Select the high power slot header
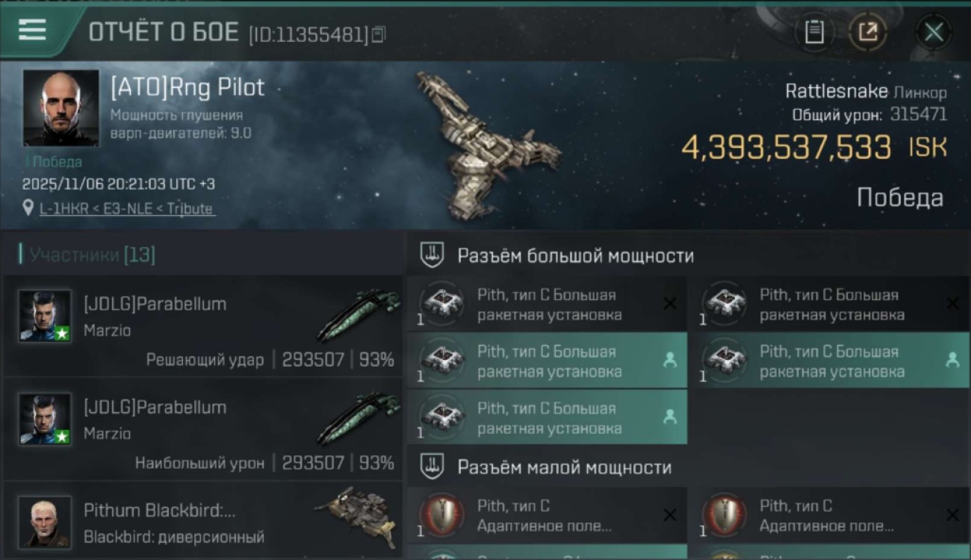Image resolution: width=971 pixels, height=560 pixels. coord(575,256)
